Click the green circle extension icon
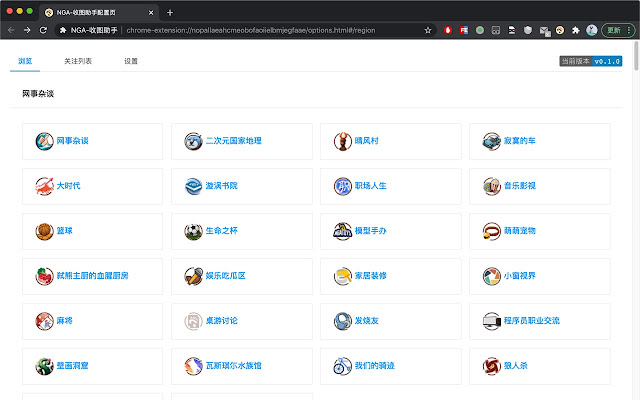640x400 pixels. coord(480,30)
